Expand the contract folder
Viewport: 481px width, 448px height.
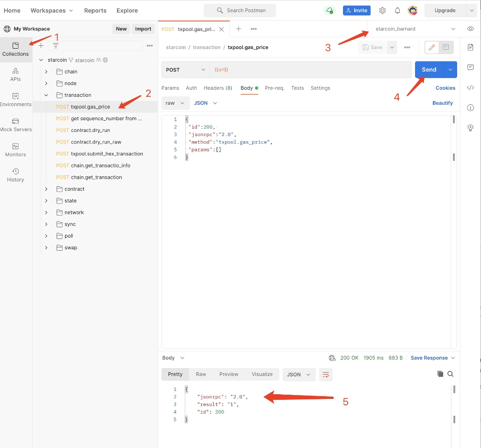(46, 189)
